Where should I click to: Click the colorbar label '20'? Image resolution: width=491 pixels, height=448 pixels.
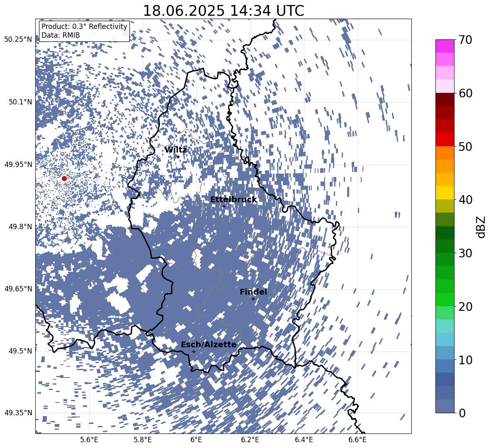465,307
